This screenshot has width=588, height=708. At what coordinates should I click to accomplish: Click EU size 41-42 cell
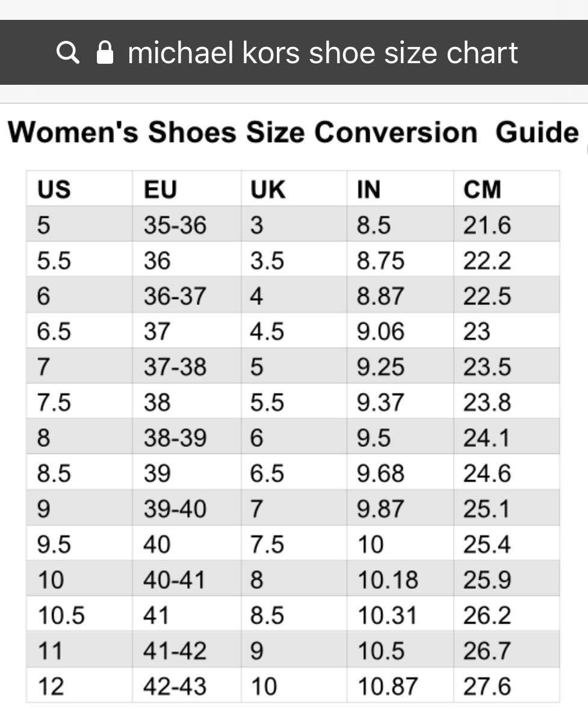pos(187,650)
